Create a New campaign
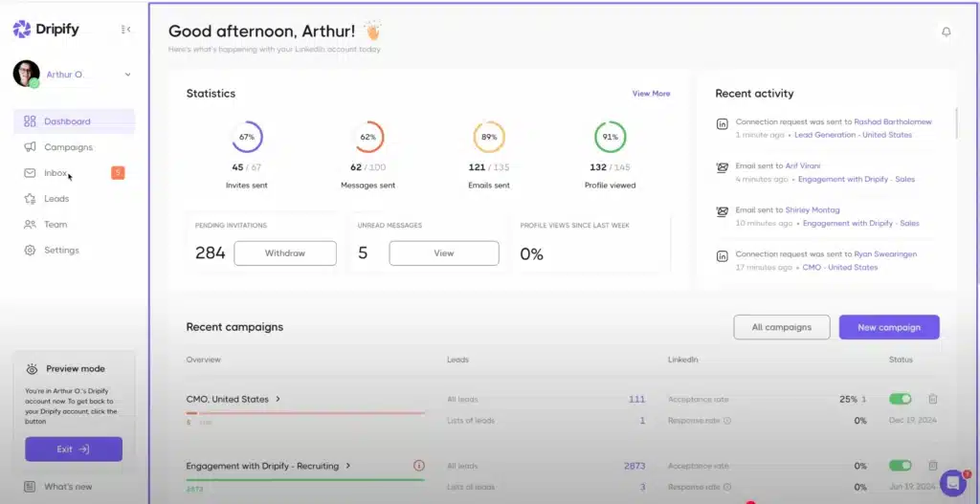980x504 pixels. coord(889,327)
